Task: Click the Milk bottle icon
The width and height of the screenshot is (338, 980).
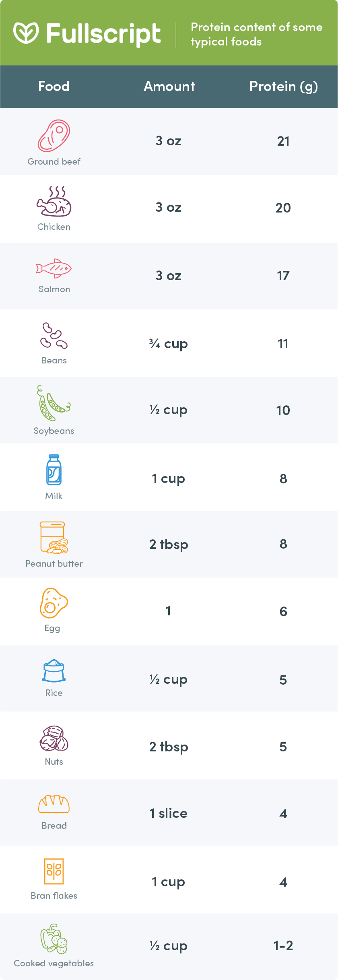Action: [54, 470]
